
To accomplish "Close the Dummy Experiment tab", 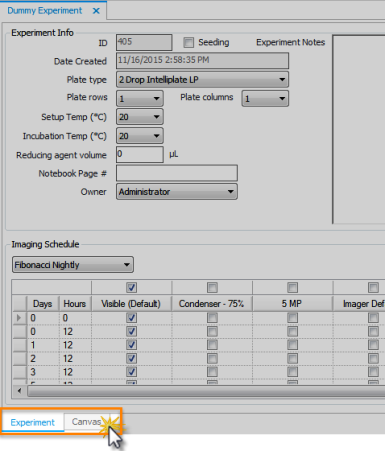I will point(96,11).
